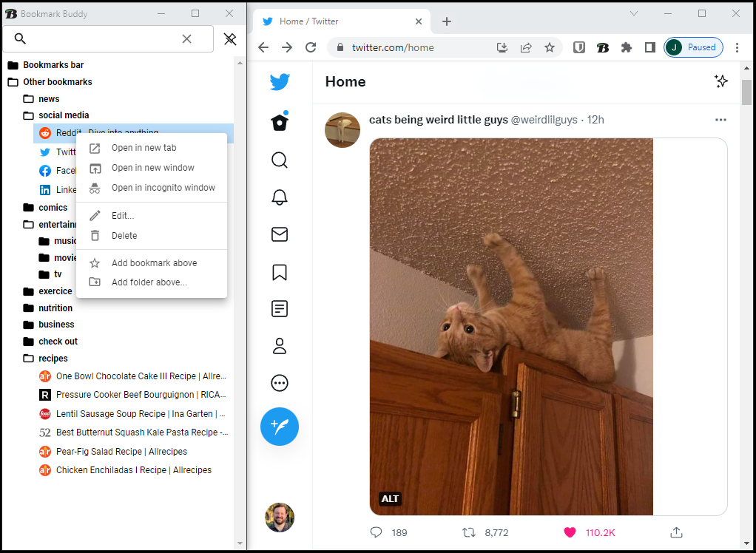
Task: Open Twitter Bookmarks icon
Action: pyautogui.click(x=280, y=272)
